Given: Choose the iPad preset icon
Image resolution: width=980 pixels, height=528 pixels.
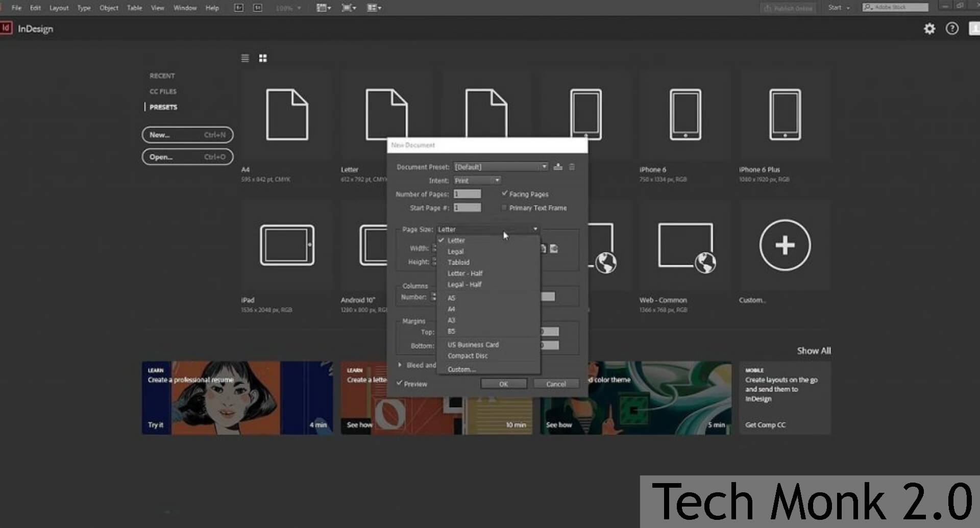Looking at the screenshot, I should 287,245.
